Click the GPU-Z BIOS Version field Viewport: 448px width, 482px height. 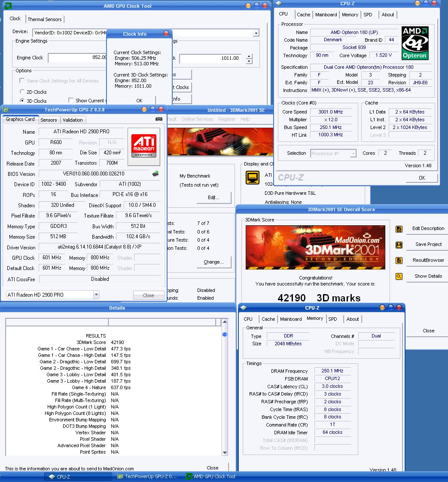click(94, 174)
